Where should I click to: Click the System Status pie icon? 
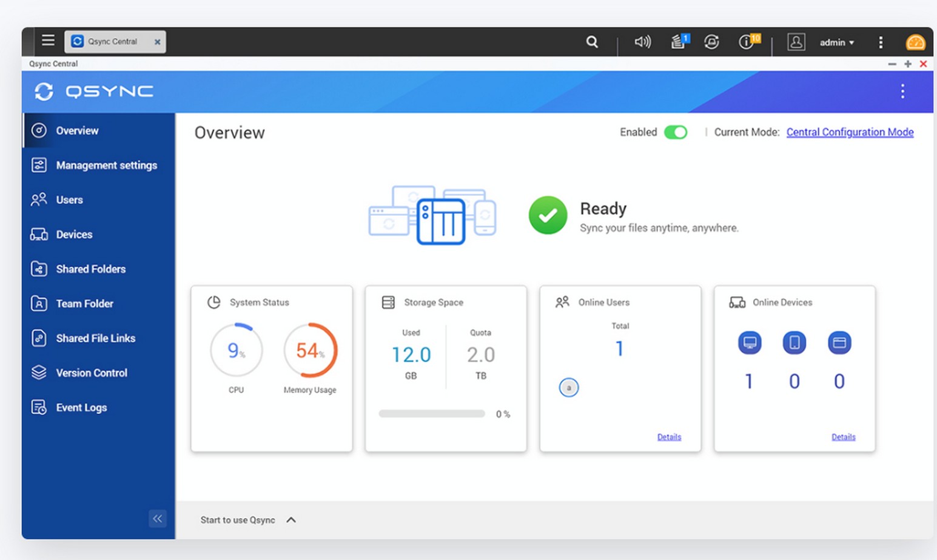point(213,302)
